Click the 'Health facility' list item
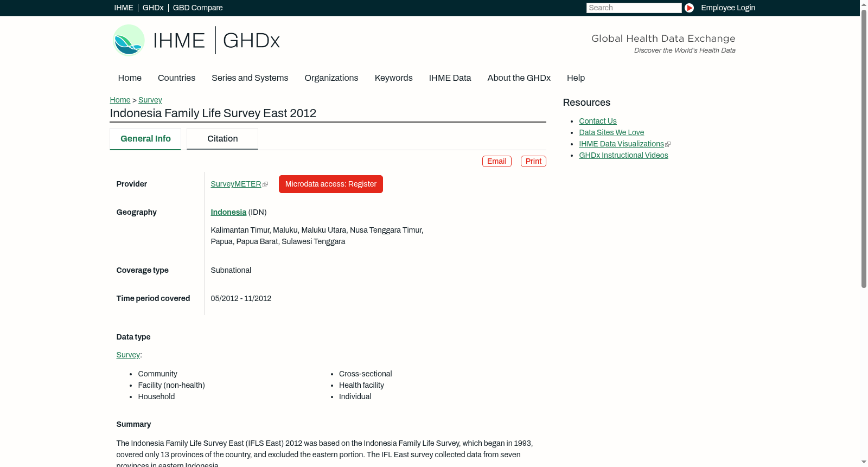This screenshot has height=467, width=868. coord(361,385)
